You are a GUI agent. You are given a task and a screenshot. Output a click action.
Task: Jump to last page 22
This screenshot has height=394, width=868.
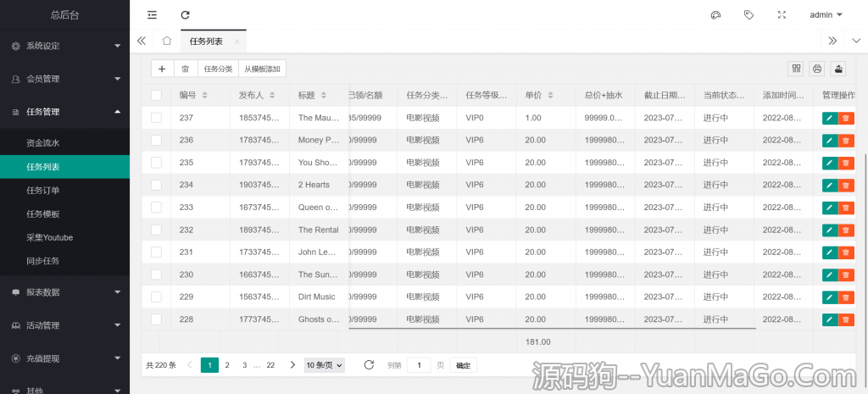pyautogui.click(x=270, y=364)
